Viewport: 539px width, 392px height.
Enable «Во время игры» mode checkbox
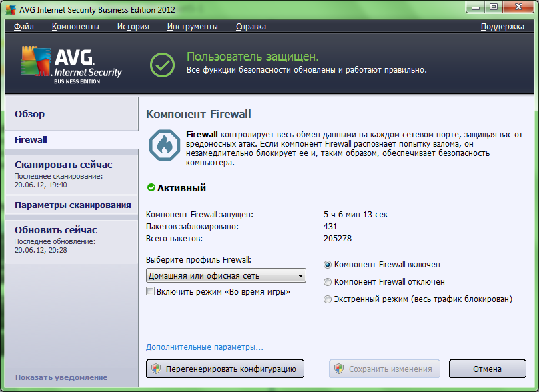pos(150,291)
